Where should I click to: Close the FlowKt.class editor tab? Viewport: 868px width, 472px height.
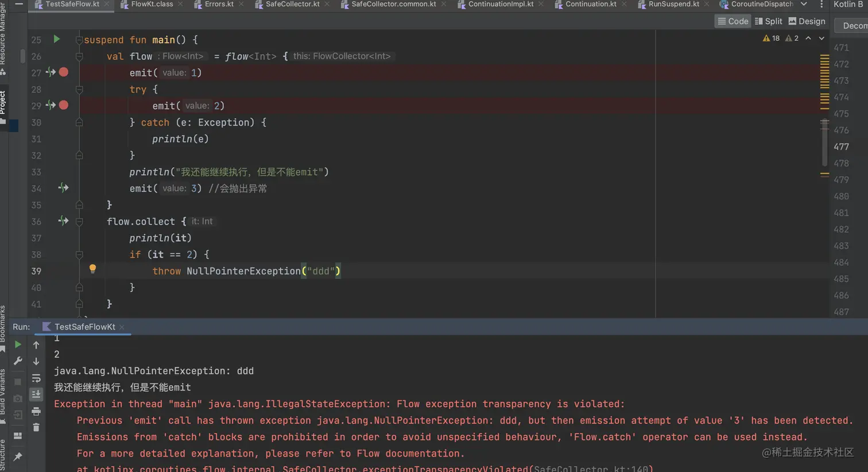(180, 4)
